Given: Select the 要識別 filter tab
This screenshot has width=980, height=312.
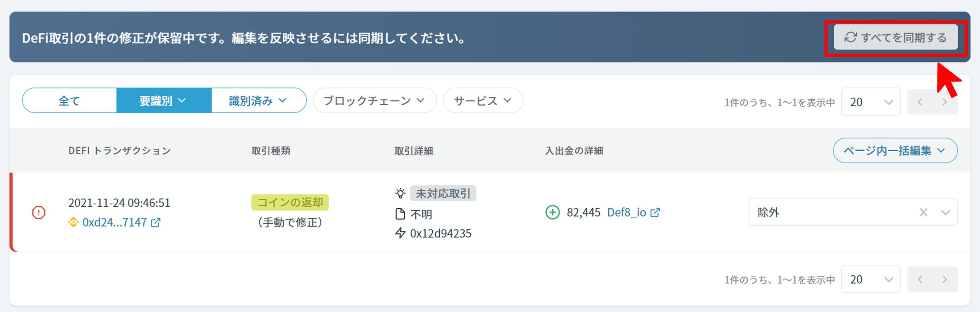Looking at the screenshot, I should pos(163,101).
